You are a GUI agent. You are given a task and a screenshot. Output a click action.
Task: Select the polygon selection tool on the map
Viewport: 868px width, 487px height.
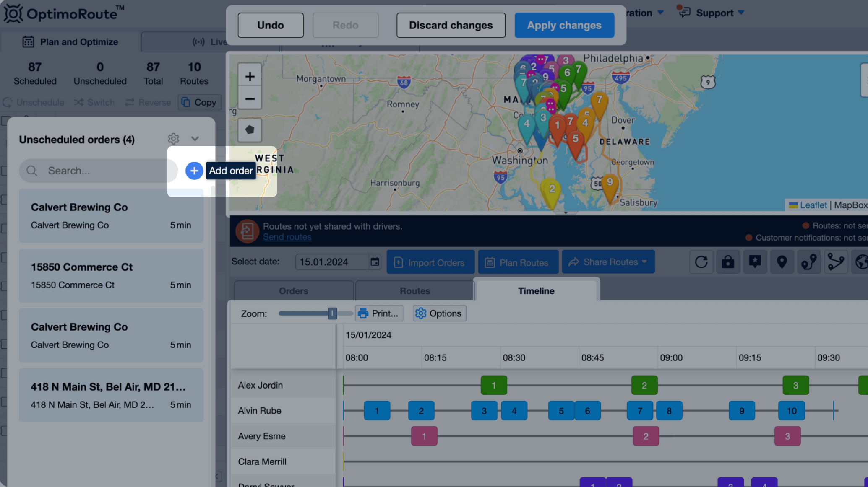[x=250, y=130]
